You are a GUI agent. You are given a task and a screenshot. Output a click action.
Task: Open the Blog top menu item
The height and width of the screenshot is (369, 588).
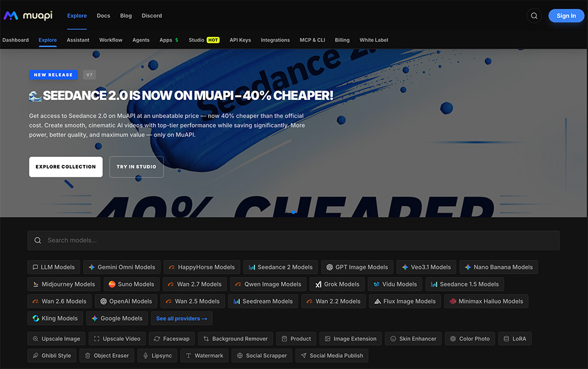(x=126, y=16)
